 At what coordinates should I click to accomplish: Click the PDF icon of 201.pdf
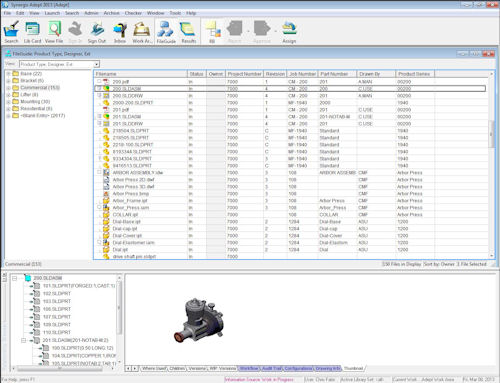click(x=106, y=110)
